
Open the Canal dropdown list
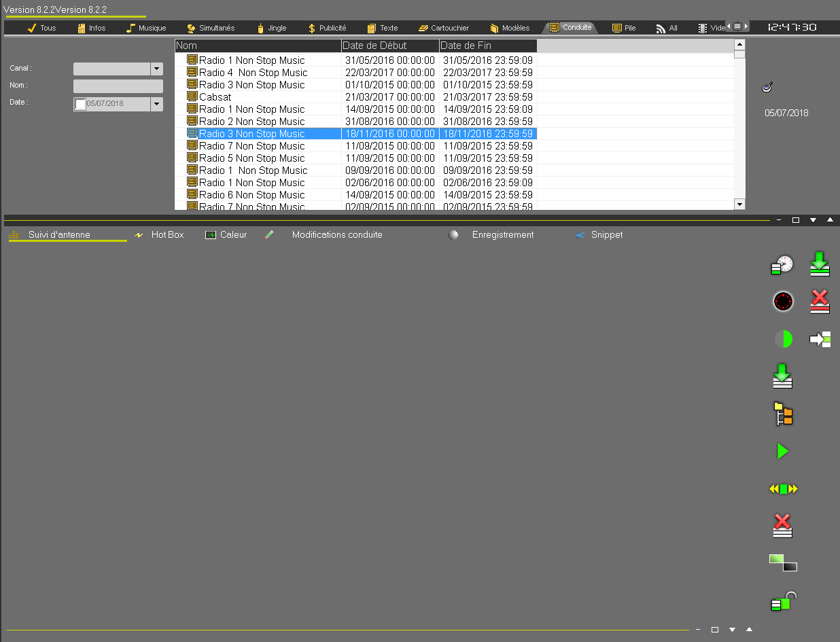(157, 69)
